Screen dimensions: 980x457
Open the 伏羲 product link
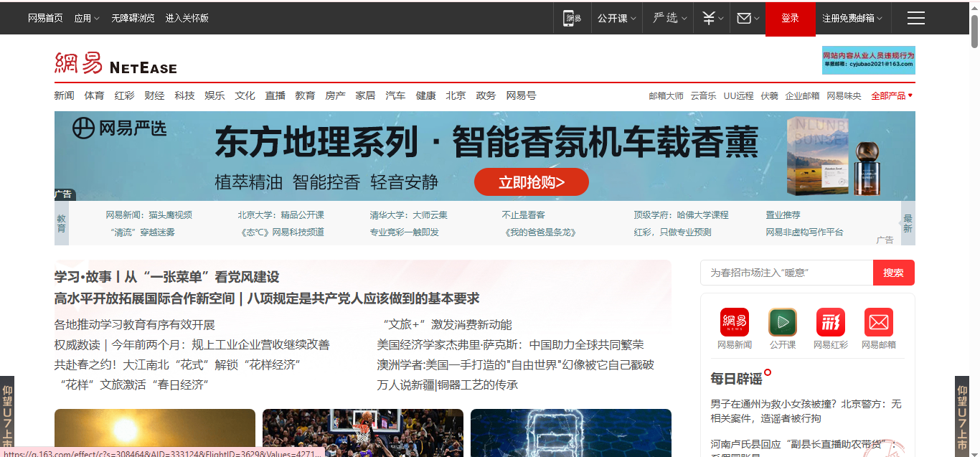[x=769, y=95]
